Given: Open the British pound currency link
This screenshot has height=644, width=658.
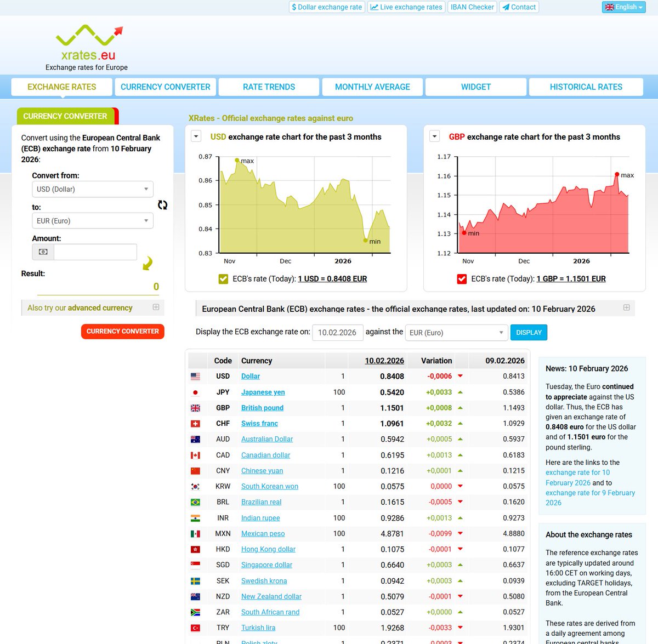Looking at the screenshot, I should [x=262, y=408].
